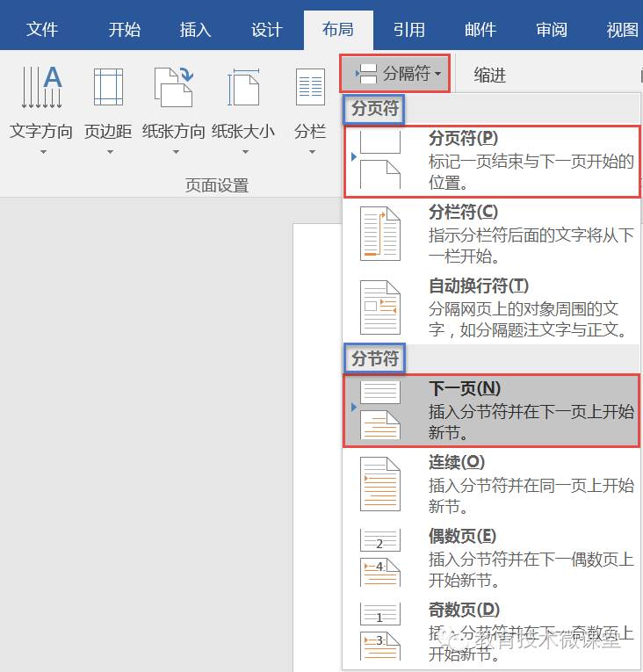Expand the arrow under 纸张方向
This screenshot has width=643, height=672.
coord(176,152)
